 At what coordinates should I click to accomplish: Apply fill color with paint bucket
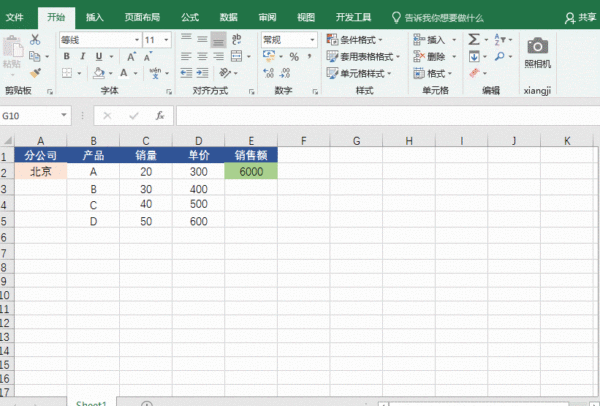99,73
